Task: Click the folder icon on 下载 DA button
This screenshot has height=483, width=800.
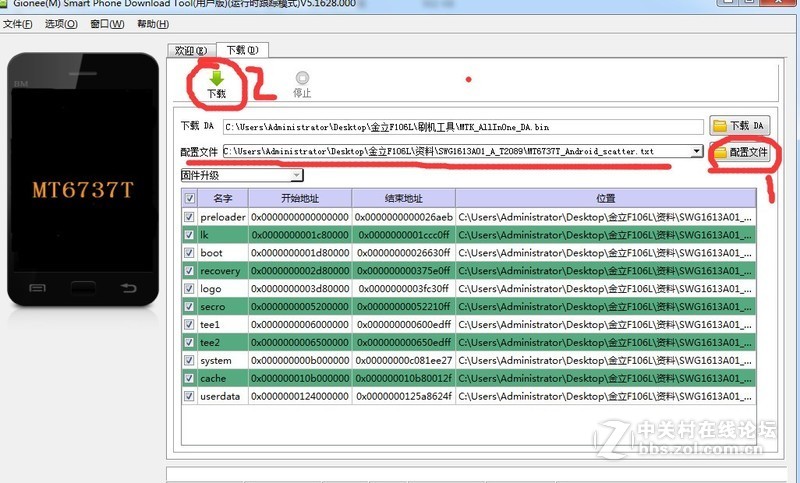Action: [720, 126]
